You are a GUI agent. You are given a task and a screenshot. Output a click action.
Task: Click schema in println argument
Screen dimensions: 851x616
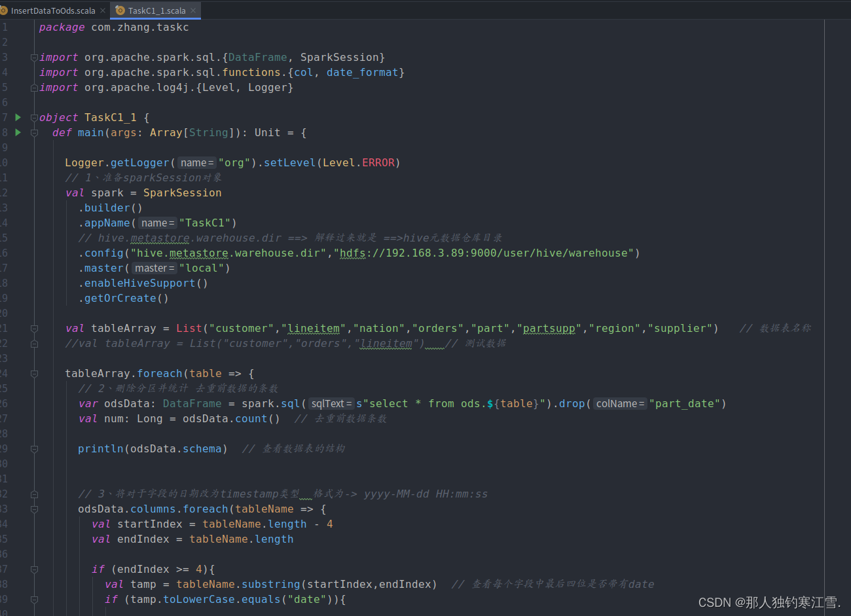tap(202, 449)
